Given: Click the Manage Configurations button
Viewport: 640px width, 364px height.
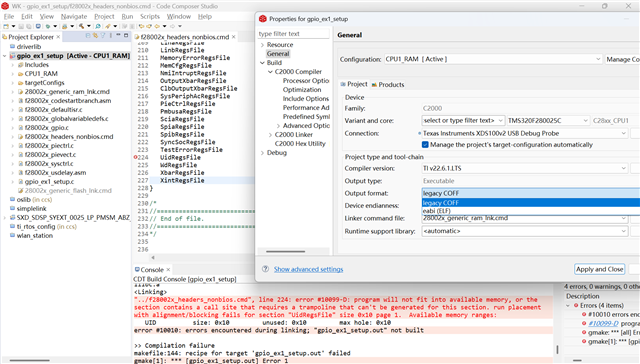Looking at the screenshot, I should [x=622, y=59].
